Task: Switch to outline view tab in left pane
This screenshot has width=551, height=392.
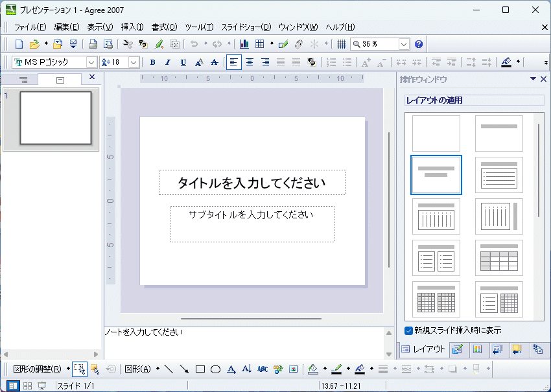Action: click(x=23, y=80)
